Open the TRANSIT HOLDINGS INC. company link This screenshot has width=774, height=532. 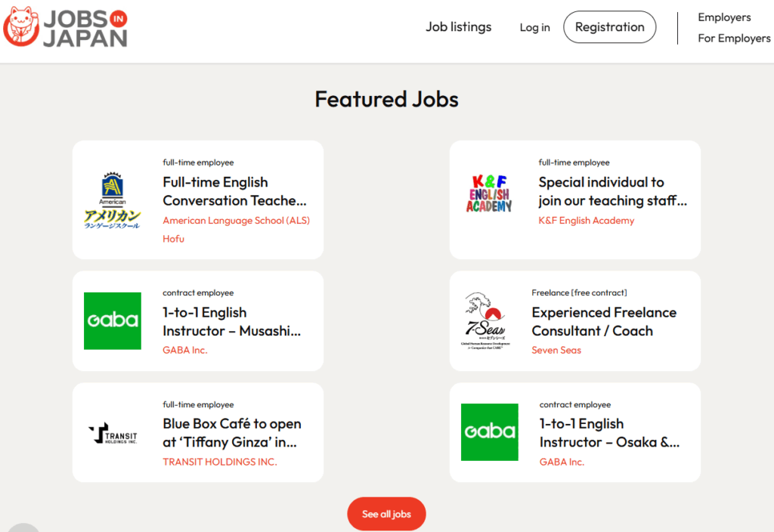(219, 462)
